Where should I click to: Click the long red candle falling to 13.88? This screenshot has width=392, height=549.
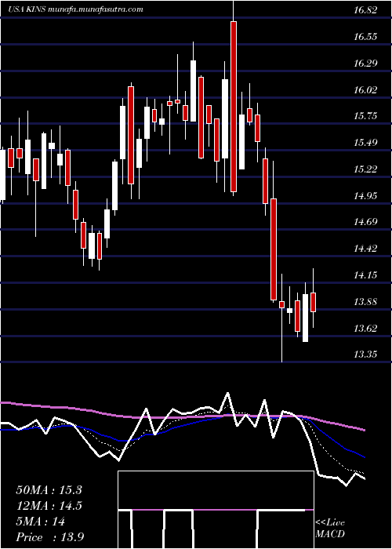274,249
